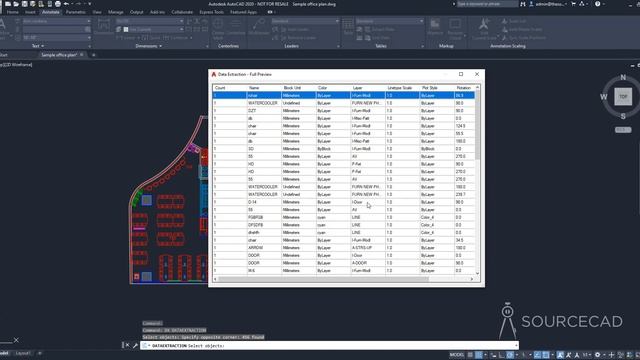Click the Center Mark tool icon
The image size is (640, 360).
[218, 24]
